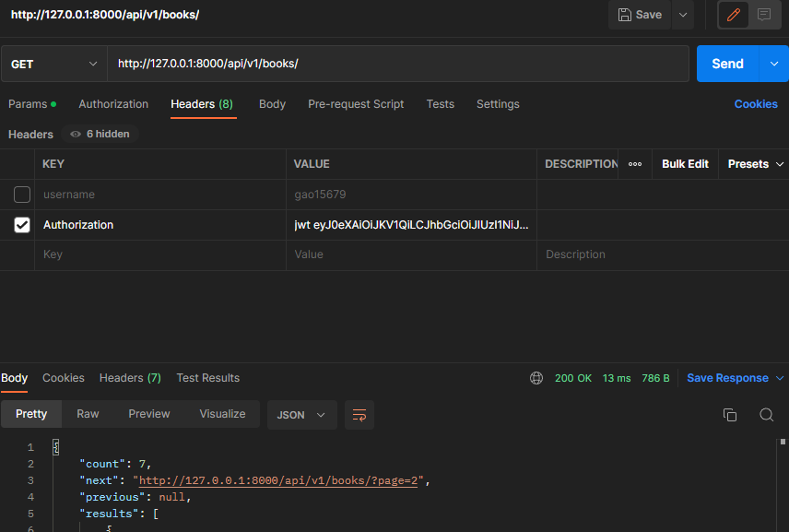Open the JSON format dropdown
Image resolution: width=789 pixels, height=532 pixels.
(x=302, y=415)
